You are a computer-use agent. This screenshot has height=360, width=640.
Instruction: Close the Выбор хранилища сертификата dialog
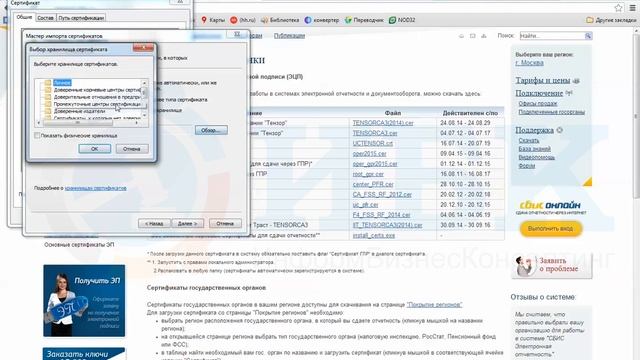pos(143,48)
